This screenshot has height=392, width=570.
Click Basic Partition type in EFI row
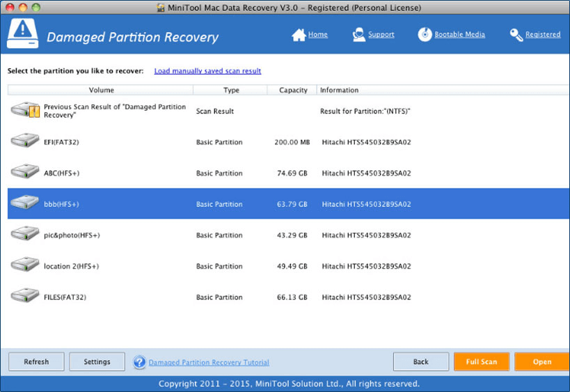[x=219, y=142]
